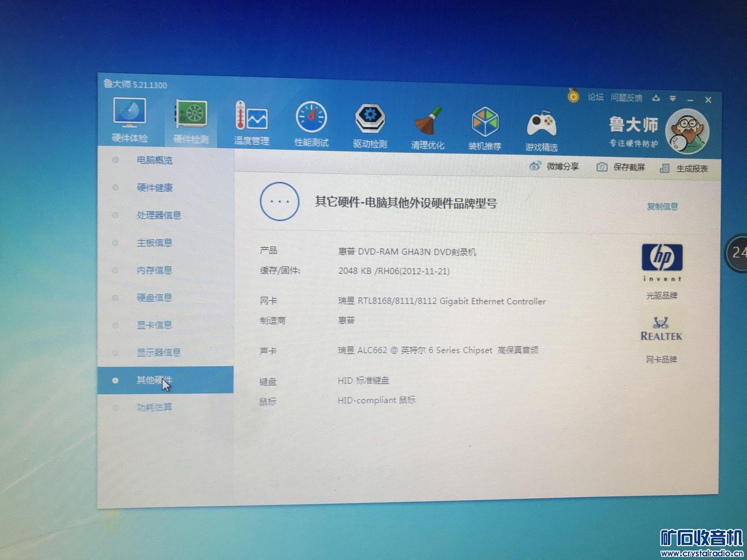Launch the 性能测试 performance test
Viewport: 747px width, 560px height.
click(311, 124)
